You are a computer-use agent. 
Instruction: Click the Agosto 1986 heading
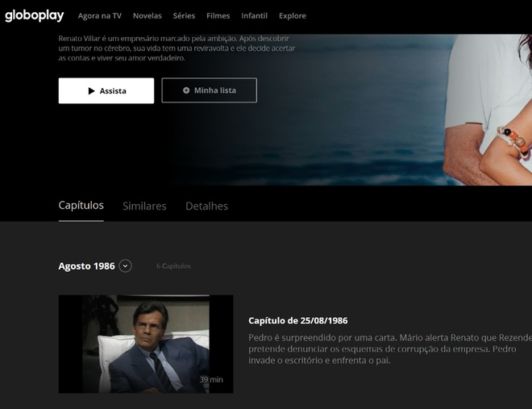(x=86, y=265)
